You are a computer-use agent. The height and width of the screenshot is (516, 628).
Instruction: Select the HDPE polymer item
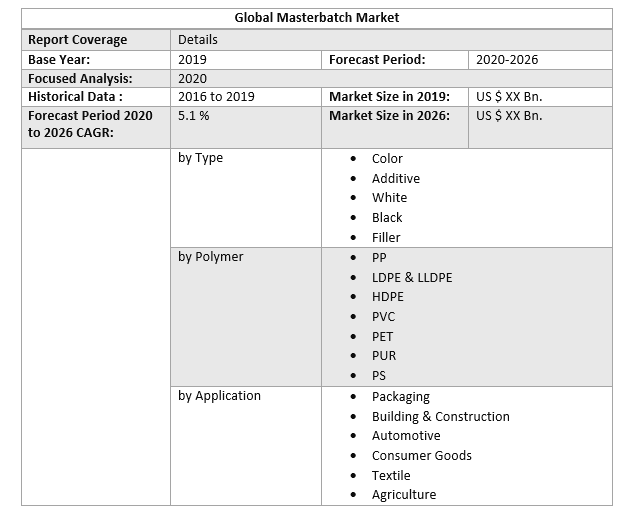(x=388, y=297)
